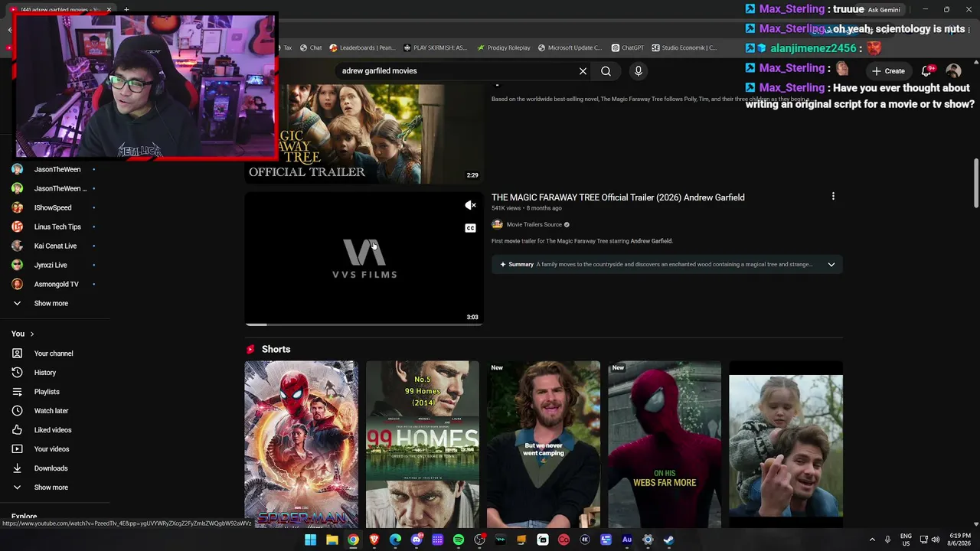The width and height of the screenshot is (980, 551).
Task: Open a new browser tab
Action: pyautogui.click(x=126, y=9)
